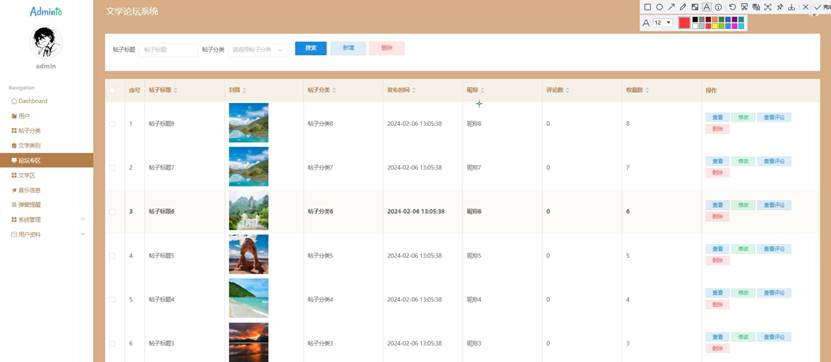Click the large red current color swatch
Screen dimensions: 831x362
[684, 23]
